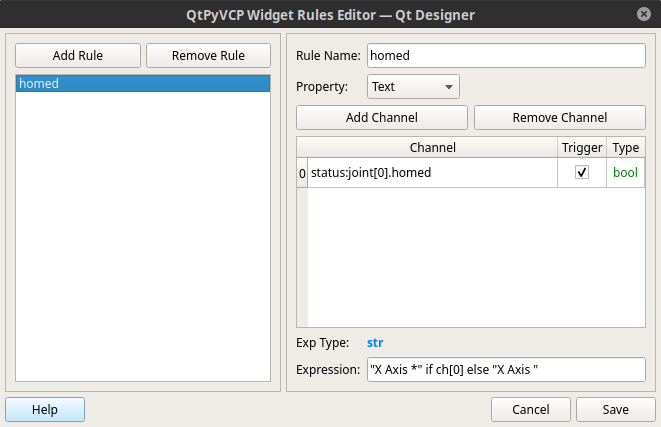Screen dimensions: 661x427
Task: Click the bool type cell
Action: 626,173
